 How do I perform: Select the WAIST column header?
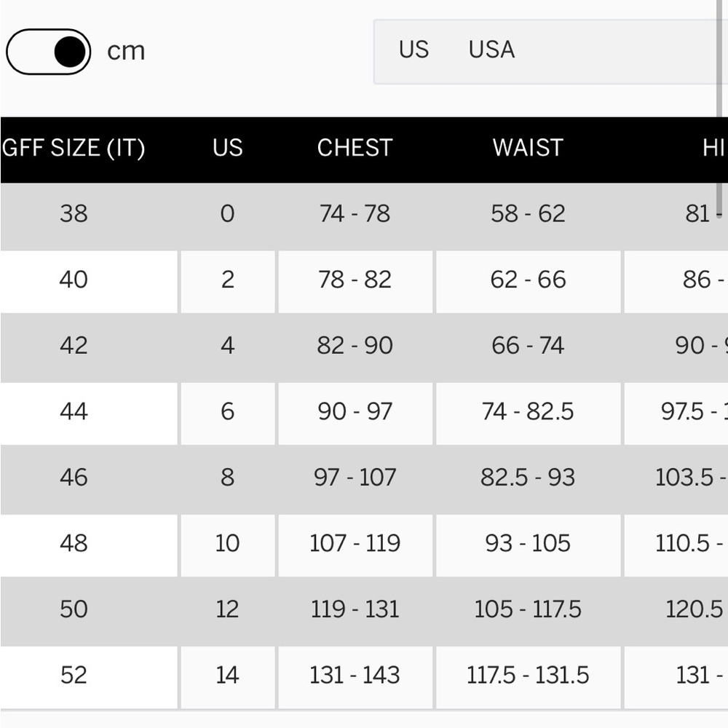[528, 149]
